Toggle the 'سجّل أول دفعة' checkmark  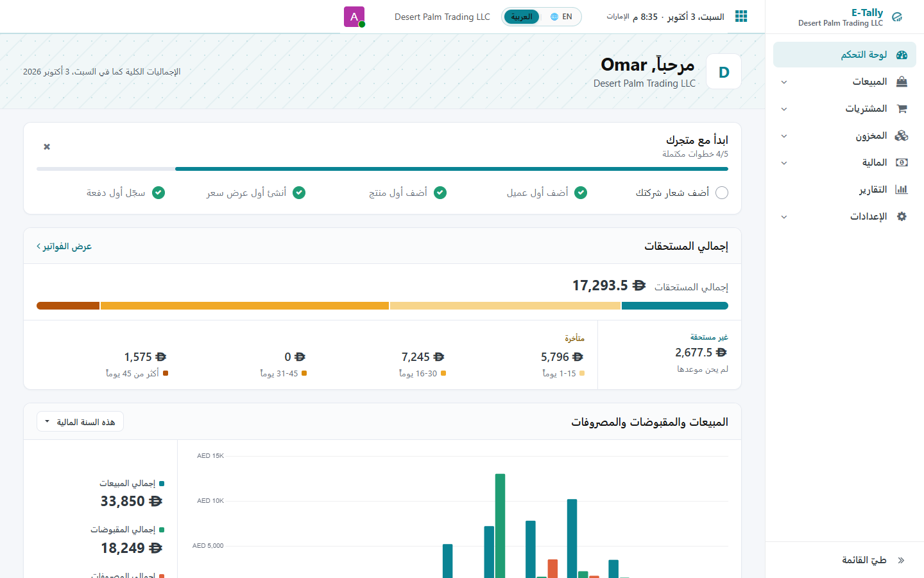pyautogui.click(x=158, y=193)
